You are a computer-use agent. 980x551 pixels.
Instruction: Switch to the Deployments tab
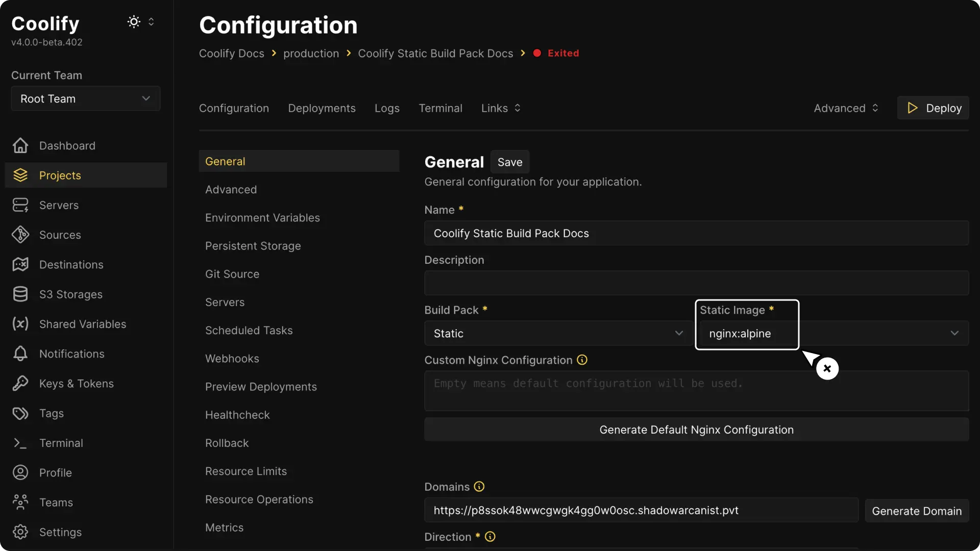322,108
